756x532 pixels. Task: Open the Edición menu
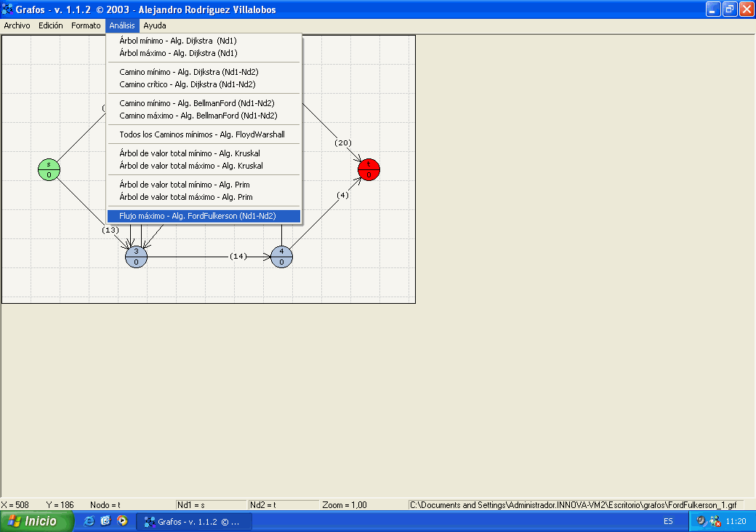point(51,25)
